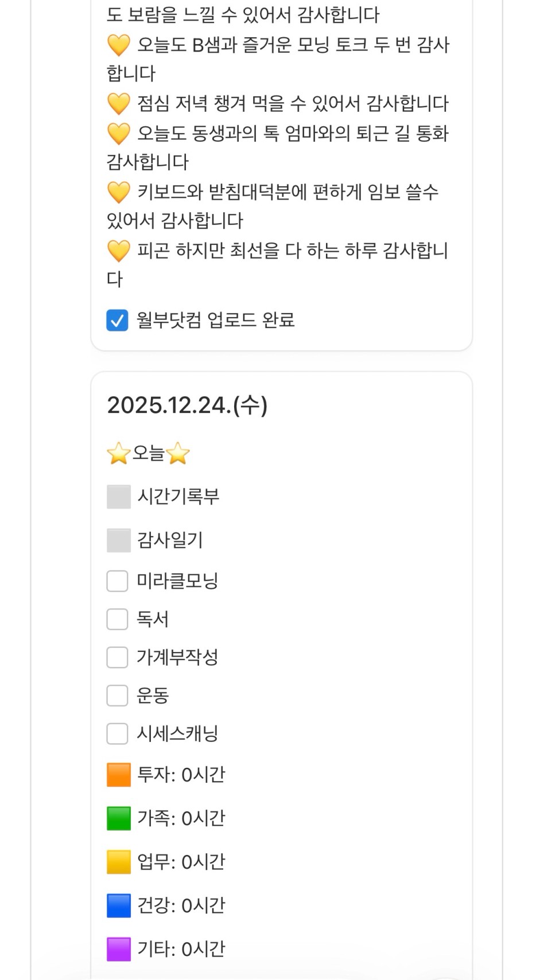Toggle the 시세스캐닝 checkbox
This screenshot has width=536, height=980.
[117, 733]
